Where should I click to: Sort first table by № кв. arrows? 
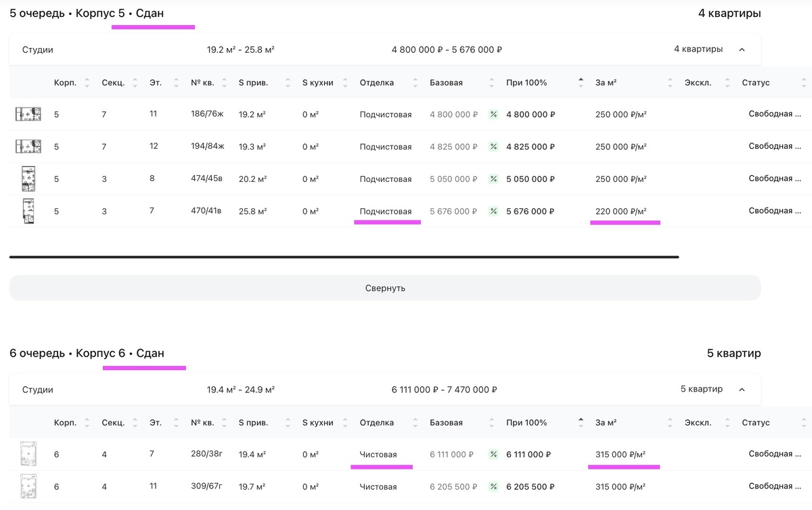click(x=224, y=83)
